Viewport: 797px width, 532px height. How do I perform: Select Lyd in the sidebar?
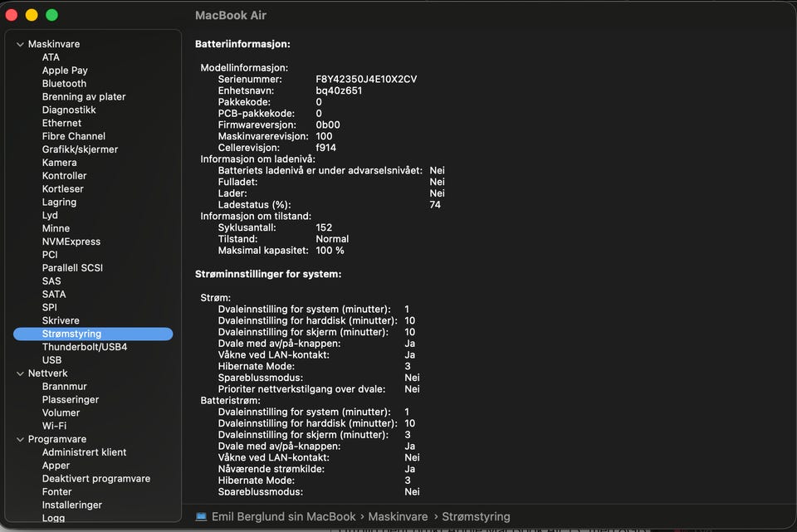pyautogui.click(x=50, y=216)
